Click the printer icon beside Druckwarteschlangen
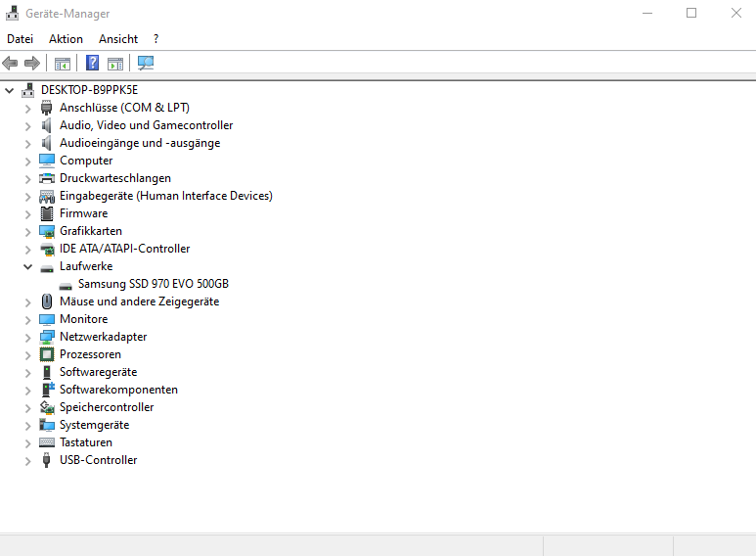 pyautogui.click(x=47, y=178)
